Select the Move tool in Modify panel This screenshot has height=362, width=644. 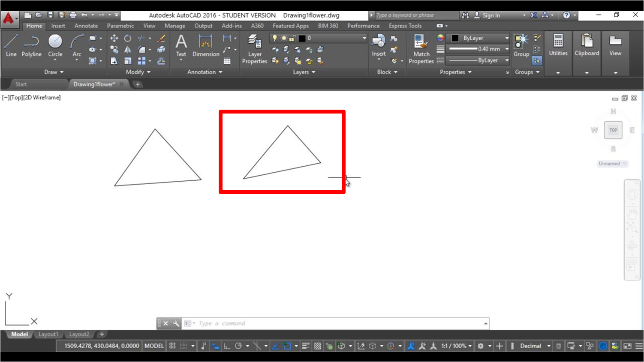114,38
